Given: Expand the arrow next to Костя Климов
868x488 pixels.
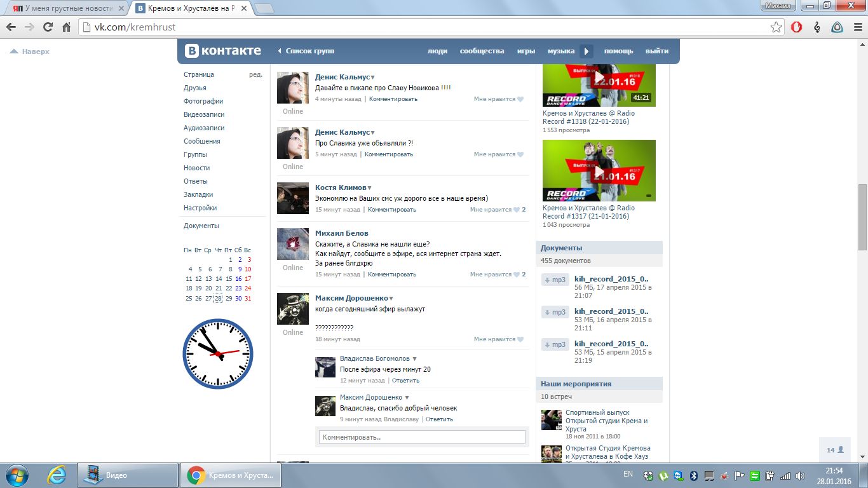Looking at the screenshot, I should [x=370, y=188].
